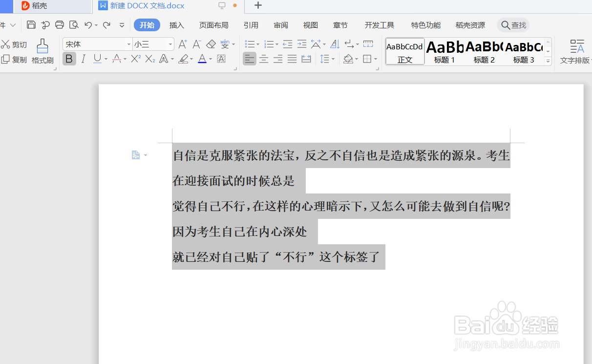Image resolution: width=592 pixels, height=364 pixels.
Task: Apply the Highlight color tool
Action: click(x=184, y=59)
